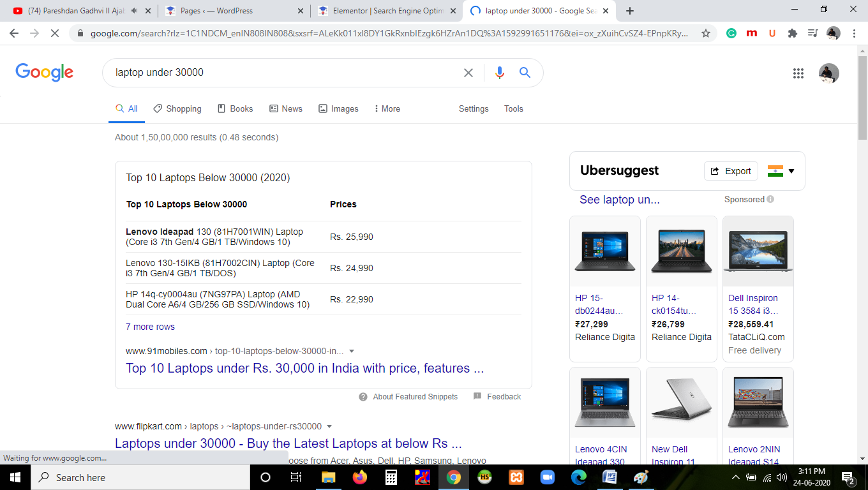Open the Ubersuggest 'U' extension icon
Viewport: 868px width, 490px height.
point(772,33)
